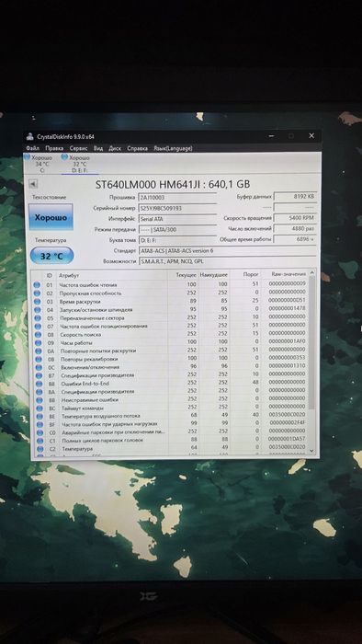The image size is (362, 644).
Task: Click status icon for attribute 03 Время раскрутки
Action: (x=37, y=301)
